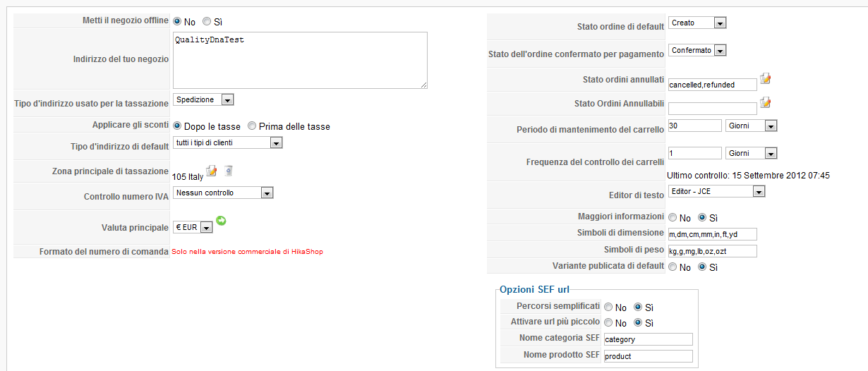Select No for Percorsi semplificati
Image resolution: width=868 pixels, height=371 pixels.
point(608,308)
